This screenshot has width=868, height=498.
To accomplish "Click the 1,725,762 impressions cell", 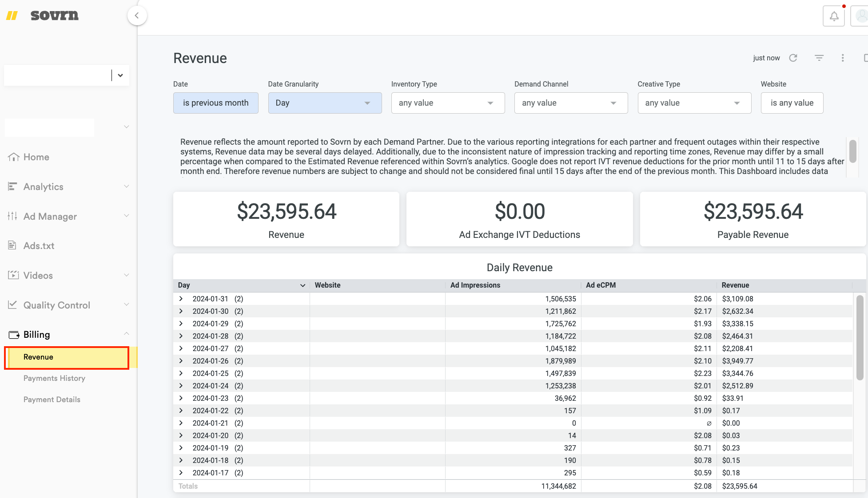I will 561,324.
